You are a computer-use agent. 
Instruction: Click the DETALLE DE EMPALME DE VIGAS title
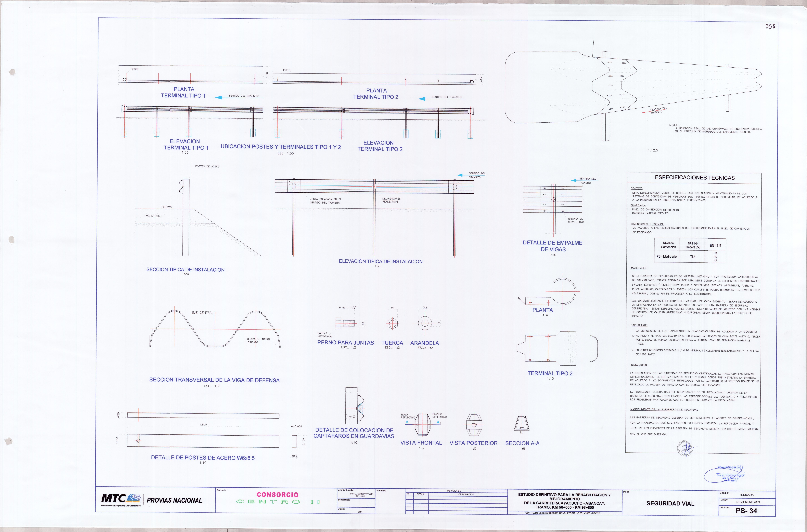(552, 246)
